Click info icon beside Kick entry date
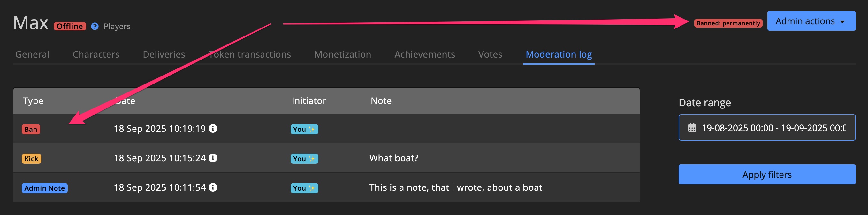 pyautogui.click(x=213, y=158)
